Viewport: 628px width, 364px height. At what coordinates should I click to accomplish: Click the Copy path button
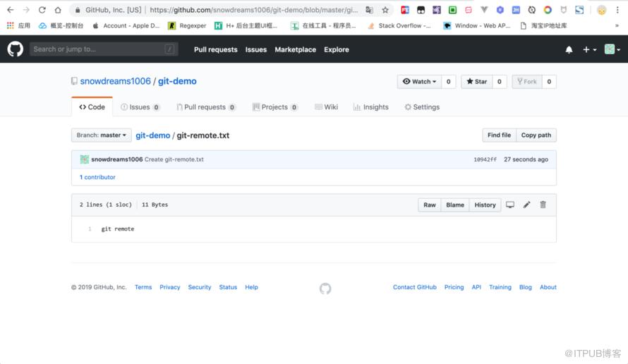536,135
